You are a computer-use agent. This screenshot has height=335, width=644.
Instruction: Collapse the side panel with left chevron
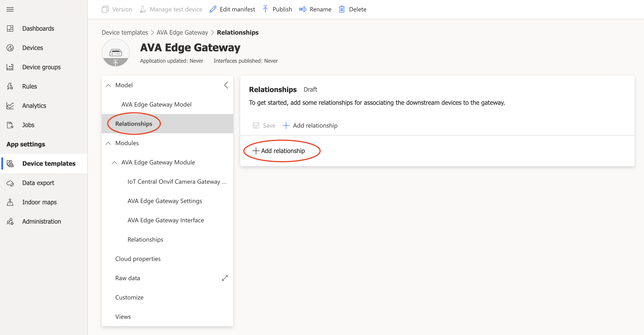coord(226,85)
